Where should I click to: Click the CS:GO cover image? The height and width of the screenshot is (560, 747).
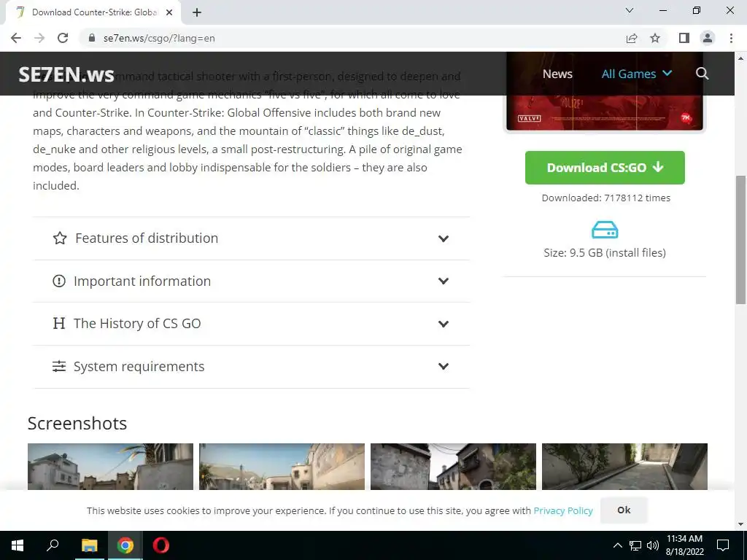click(605, 91)
